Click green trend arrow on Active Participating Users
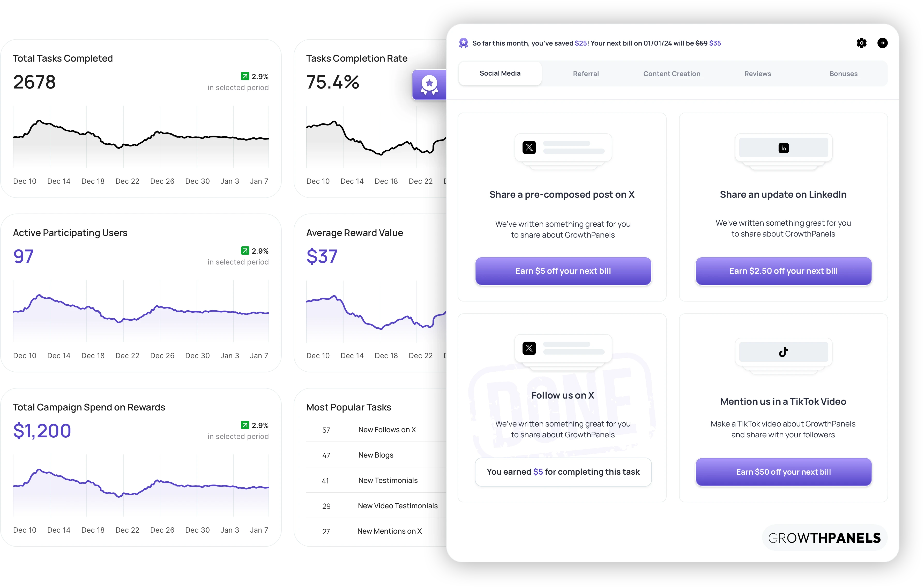Screen dimensions: 924x588 [245, 251]
